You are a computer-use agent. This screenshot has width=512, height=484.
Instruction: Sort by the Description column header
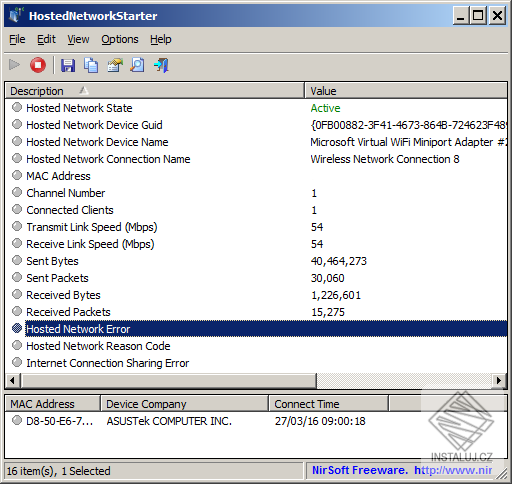pos(155,91)
